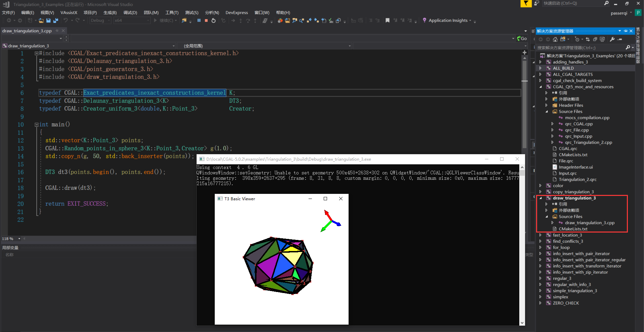The height and width of the screenshot is (332, 644).
Task: Open the feedback notification flag
Action: [x=526, y=3]
